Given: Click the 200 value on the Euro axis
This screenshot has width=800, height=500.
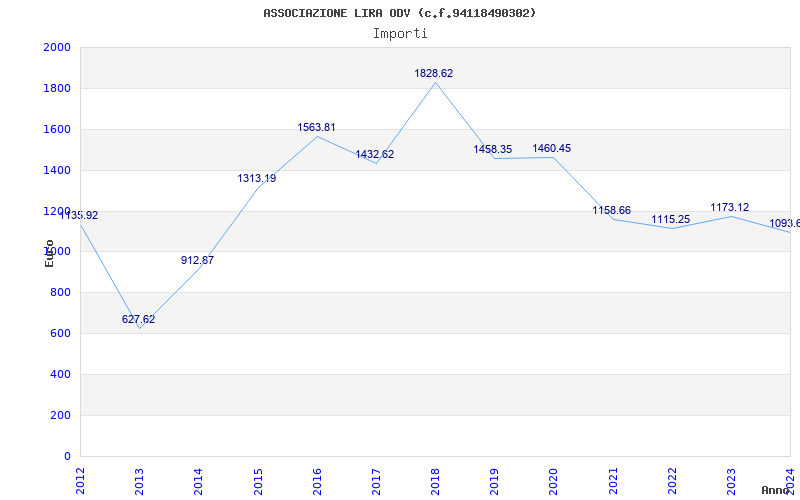Looking at the screenshot, I should (61, 415).
